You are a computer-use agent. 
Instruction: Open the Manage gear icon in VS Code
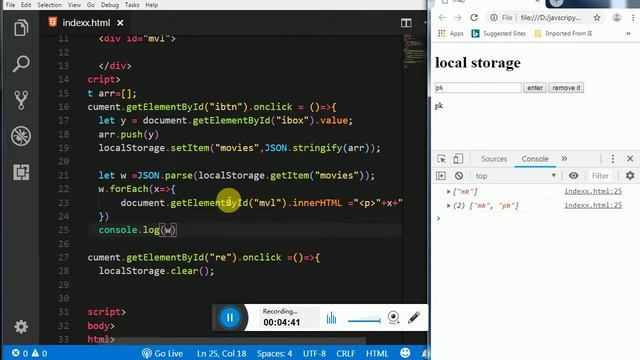(21, 327)
